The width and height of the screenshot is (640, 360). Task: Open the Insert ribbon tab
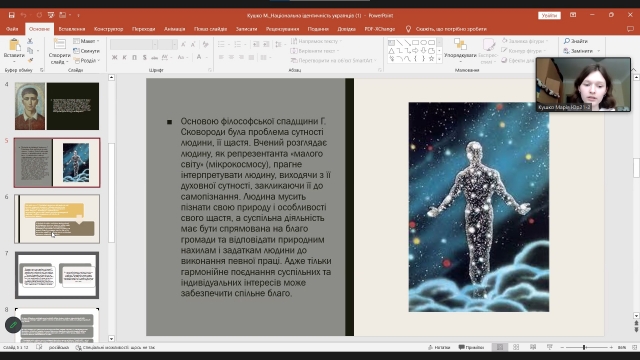pyautogui.click(x=72, y=29)
